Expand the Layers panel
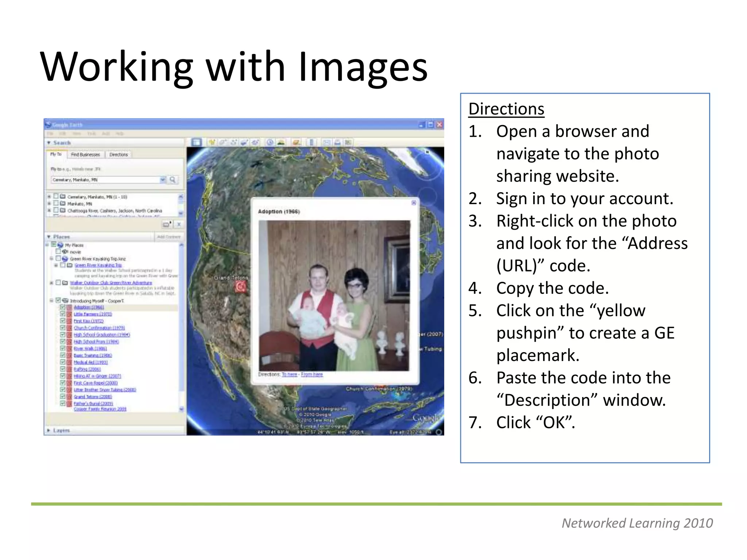 click(x=49, y=431)
